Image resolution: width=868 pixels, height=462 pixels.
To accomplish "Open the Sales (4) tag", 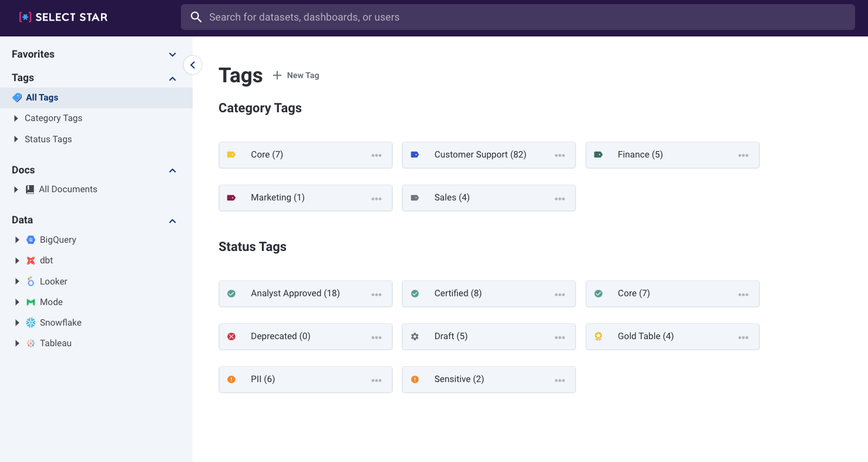I will click(x=489, y=198).
